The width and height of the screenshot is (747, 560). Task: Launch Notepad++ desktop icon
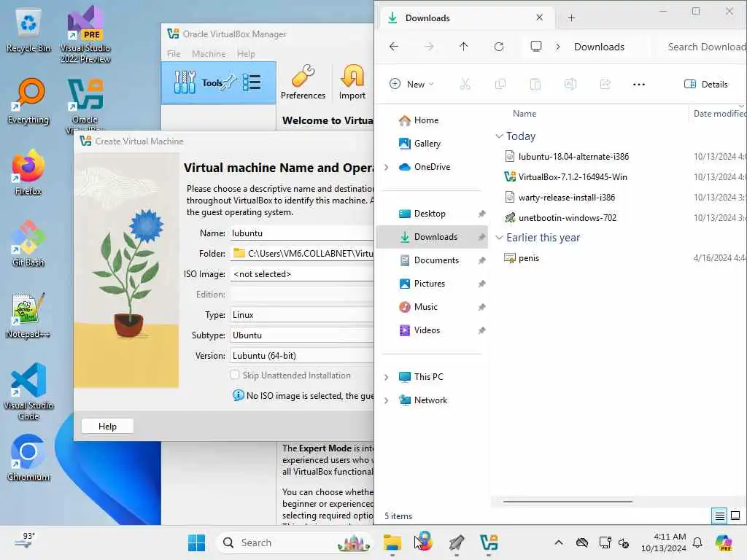28,315
